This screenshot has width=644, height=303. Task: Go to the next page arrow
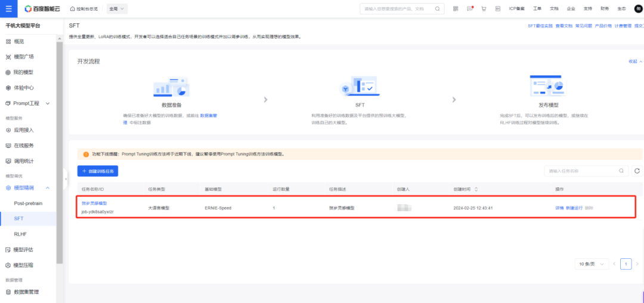tap(637, 264)
